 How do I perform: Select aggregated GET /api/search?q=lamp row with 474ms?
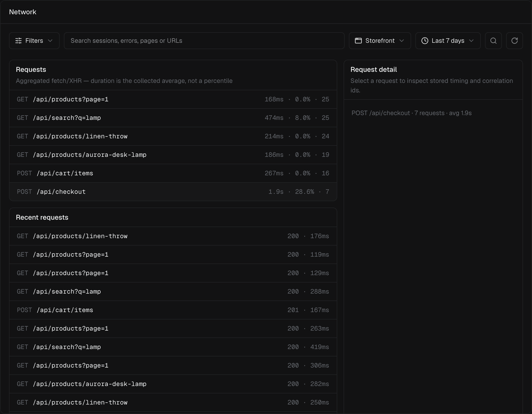(173, 118)
